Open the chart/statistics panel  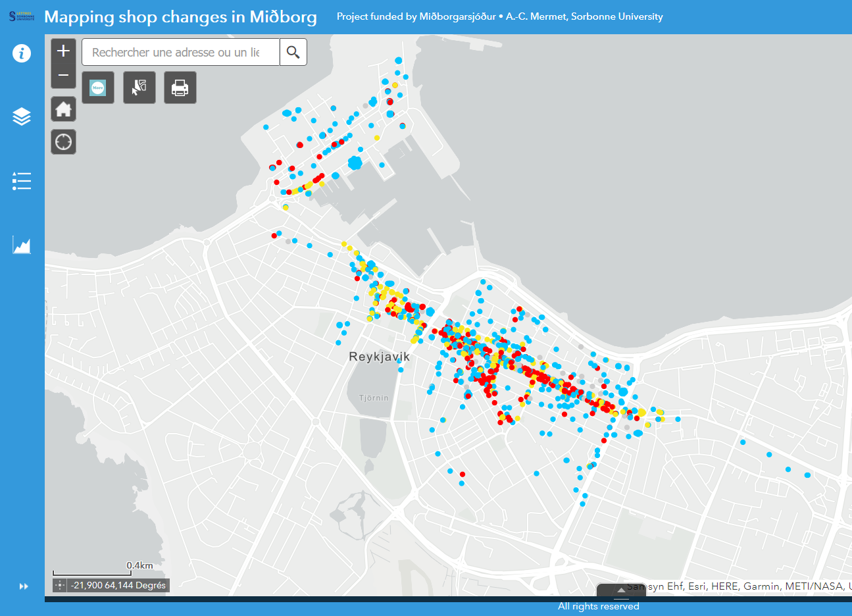22,245
